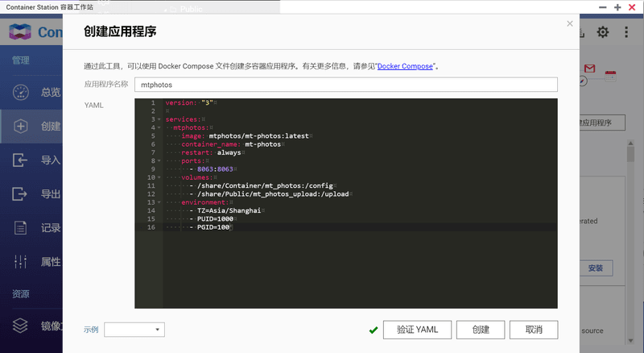Screen dimensions: 644x353
Task: Maximize the Container Station window
Action: pos(617,7)
